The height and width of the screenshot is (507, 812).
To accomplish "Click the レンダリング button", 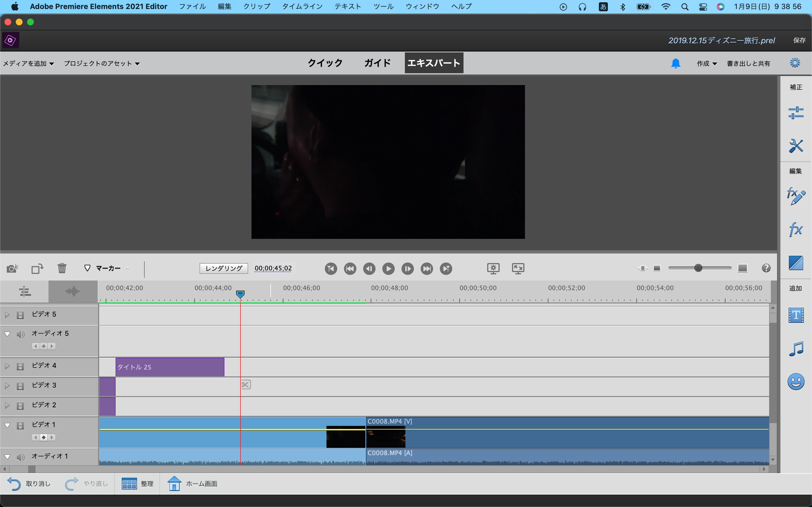I will click(x=224, y=268).
